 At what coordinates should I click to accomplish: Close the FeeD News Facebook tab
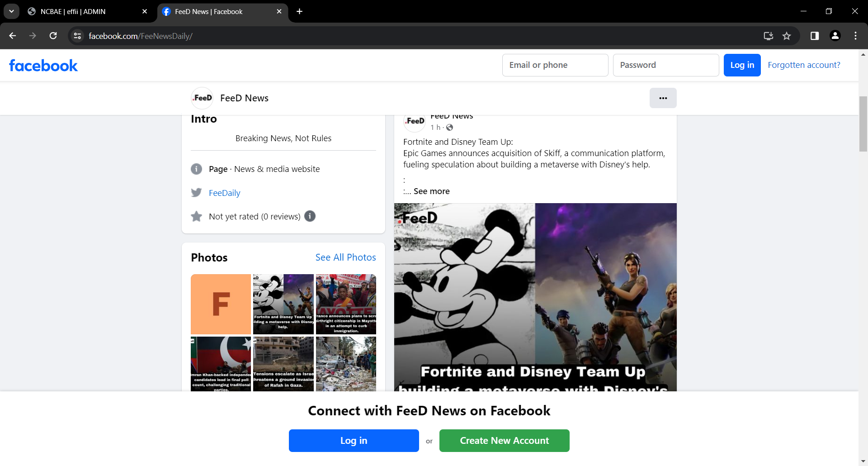coord(279,11)
